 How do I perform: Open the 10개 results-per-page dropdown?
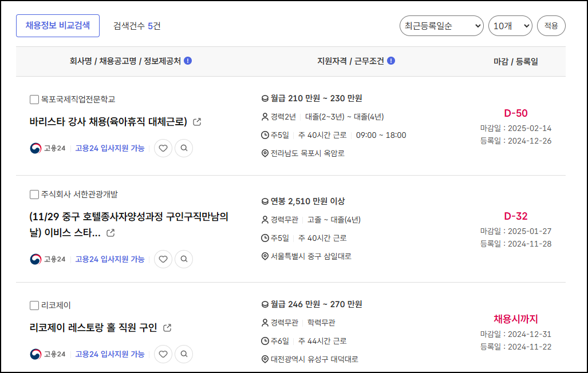coord(510,26)
